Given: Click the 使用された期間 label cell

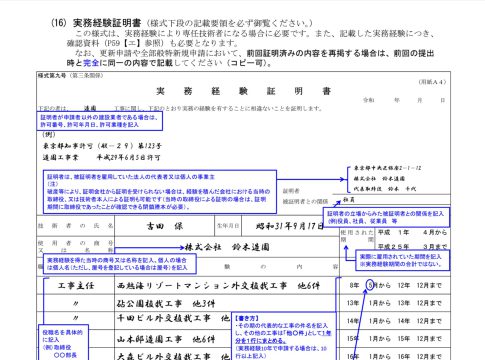Looking at the screenshot, I should [x=357, y=236].
